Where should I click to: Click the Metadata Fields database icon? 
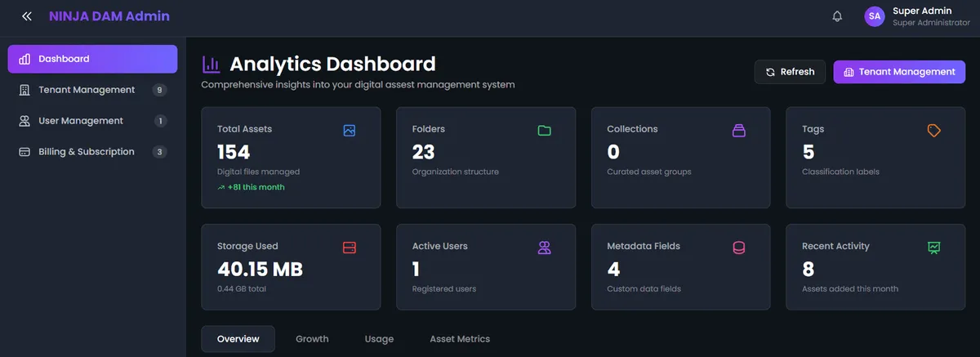point(739,248)
